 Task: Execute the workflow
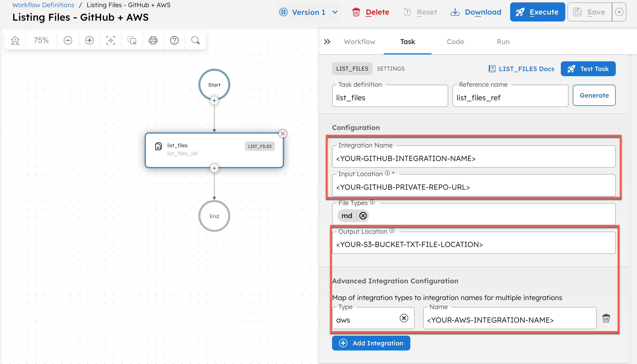coord(537,12)
